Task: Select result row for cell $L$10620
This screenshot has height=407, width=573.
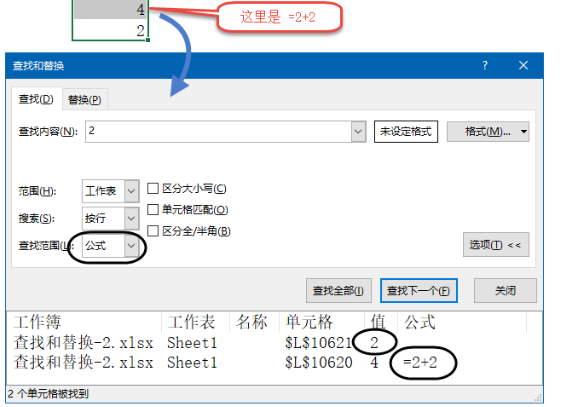Action: 274,363
